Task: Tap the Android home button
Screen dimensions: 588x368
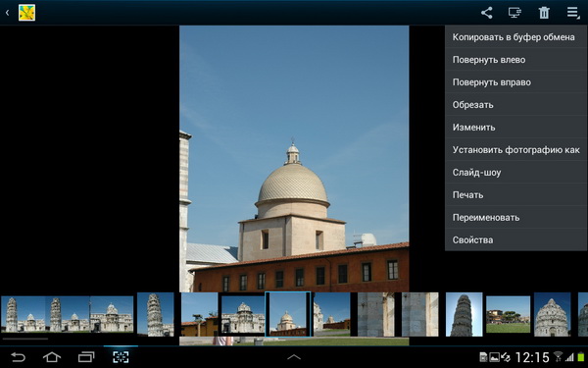Action: [52, 357]
